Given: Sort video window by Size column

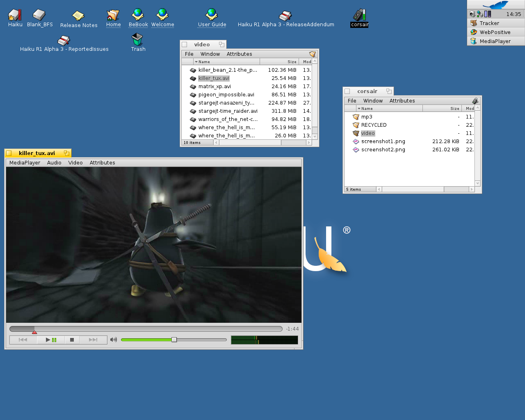Looking at the screenshot, I should [x=279, y=62].
